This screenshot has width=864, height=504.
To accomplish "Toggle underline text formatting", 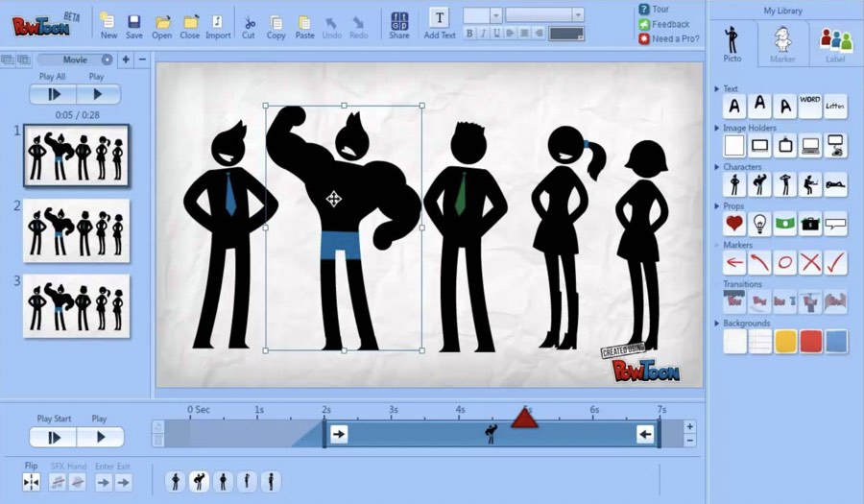I will click(x=497, y=34).
